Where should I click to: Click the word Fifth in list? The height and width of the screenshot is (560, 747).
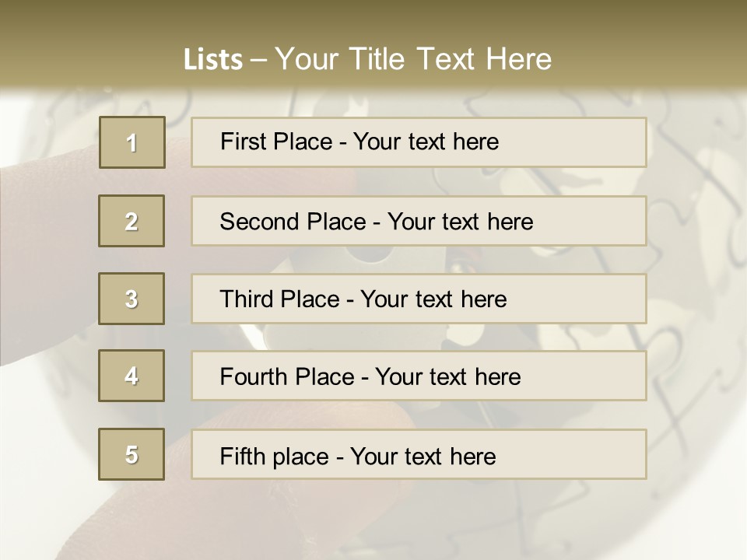tap(242, 456)
